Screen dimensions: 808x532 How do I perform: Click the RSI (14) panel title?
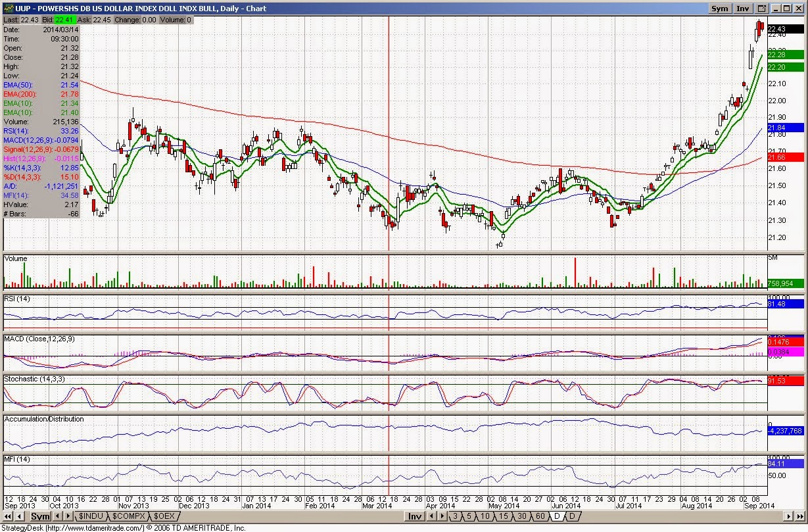point(17,299)
